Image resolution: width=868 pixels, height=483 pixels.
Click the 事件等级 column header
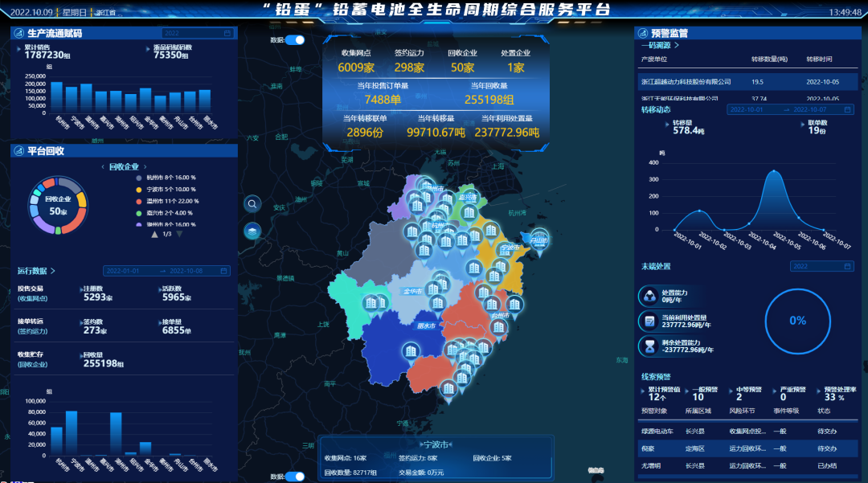[786, 411]
